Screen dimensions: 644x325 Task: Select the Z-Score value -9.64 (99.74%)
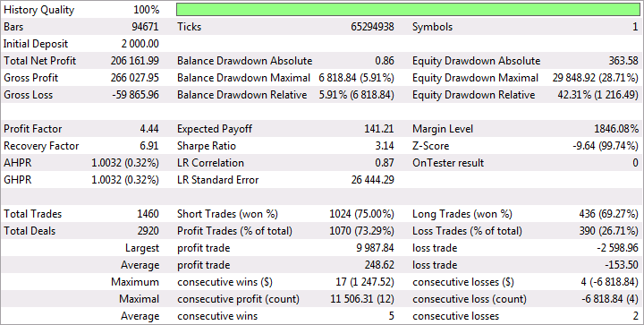coord(606,146)
